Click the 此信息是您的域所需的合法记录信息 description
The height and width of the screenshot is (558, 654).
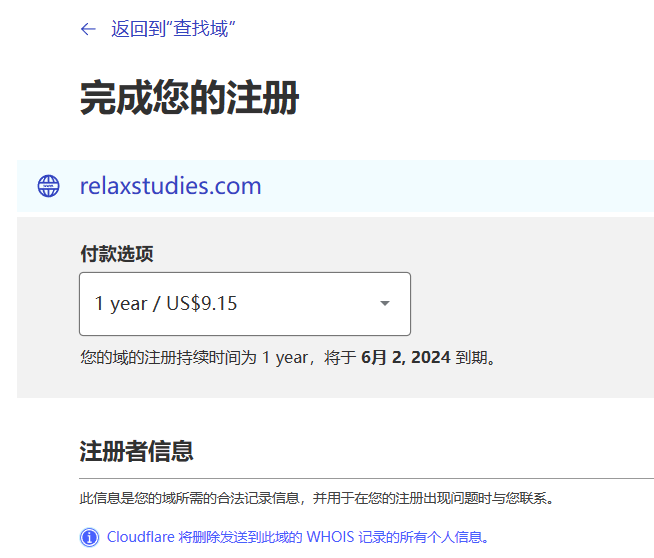[317, 498]
